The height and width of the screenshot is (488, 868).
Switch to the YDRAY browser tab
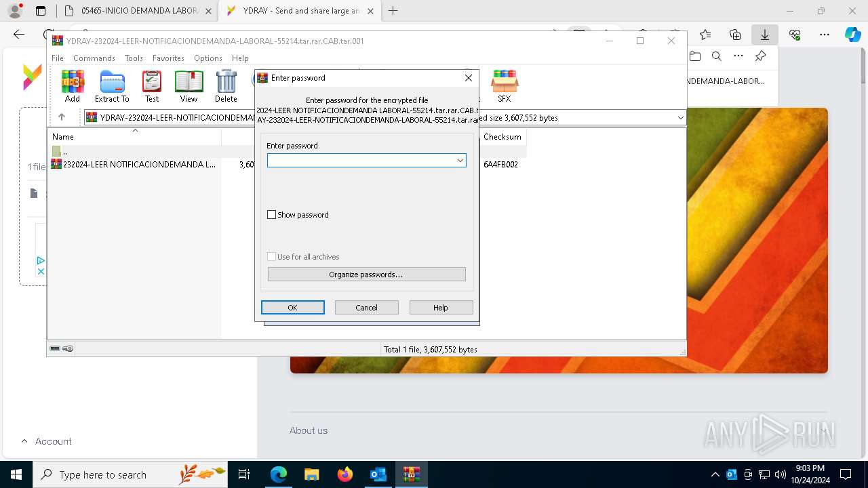click(x=298, y=11)
